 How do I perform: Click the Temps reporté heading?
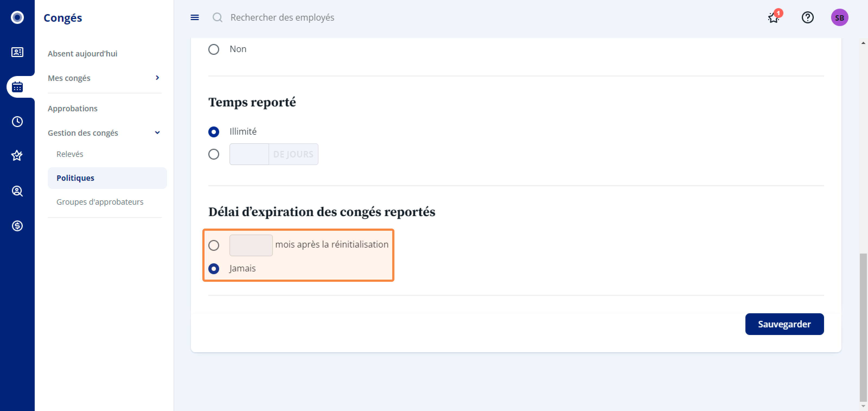(x=252, y=102)
